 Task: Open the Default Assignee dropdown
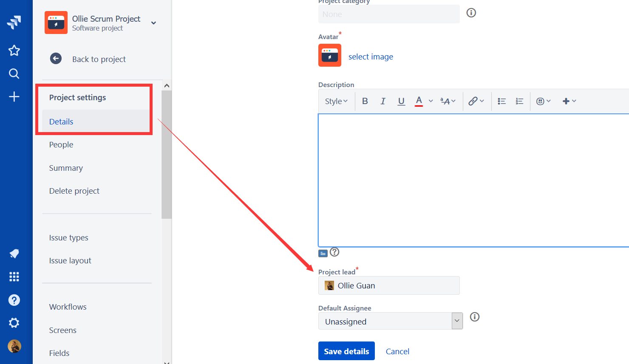(457, 321)
